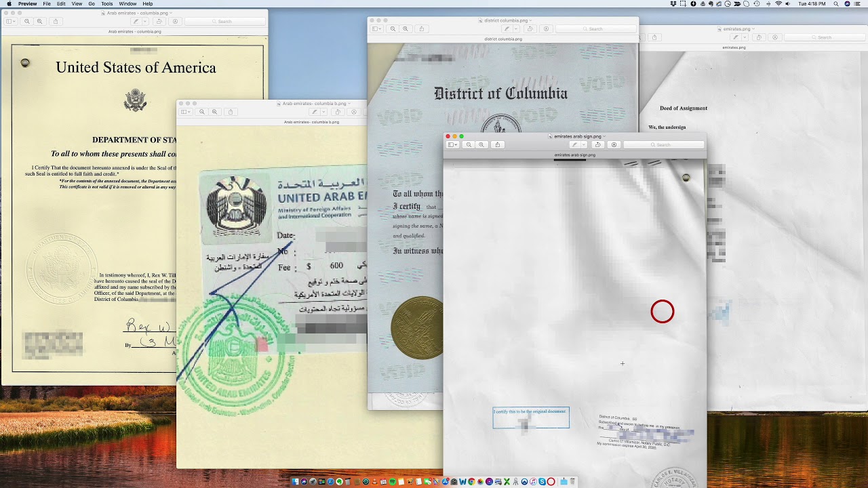Zoom in on emirates arab sign window
Viewport: 868px width, 488px height.
[481, 144]
